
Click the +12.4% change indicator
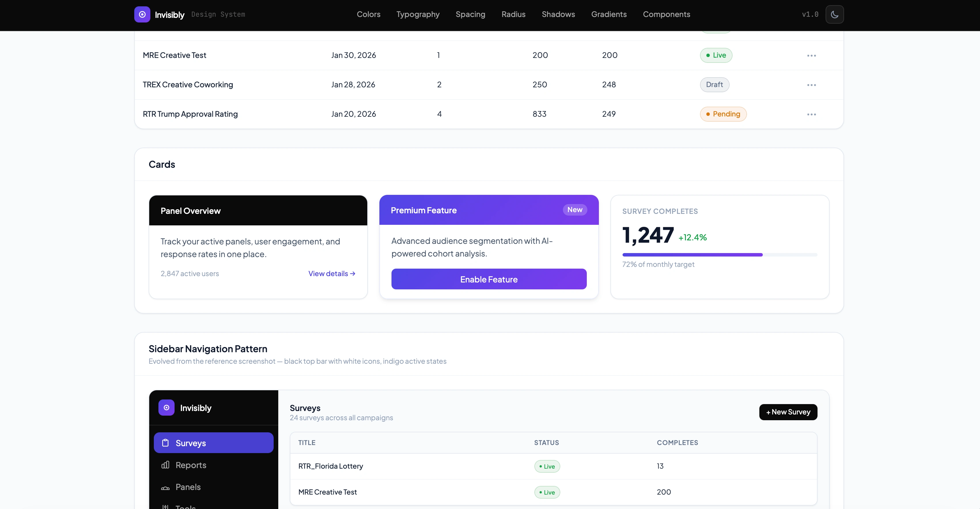click(x=693, y=237)
